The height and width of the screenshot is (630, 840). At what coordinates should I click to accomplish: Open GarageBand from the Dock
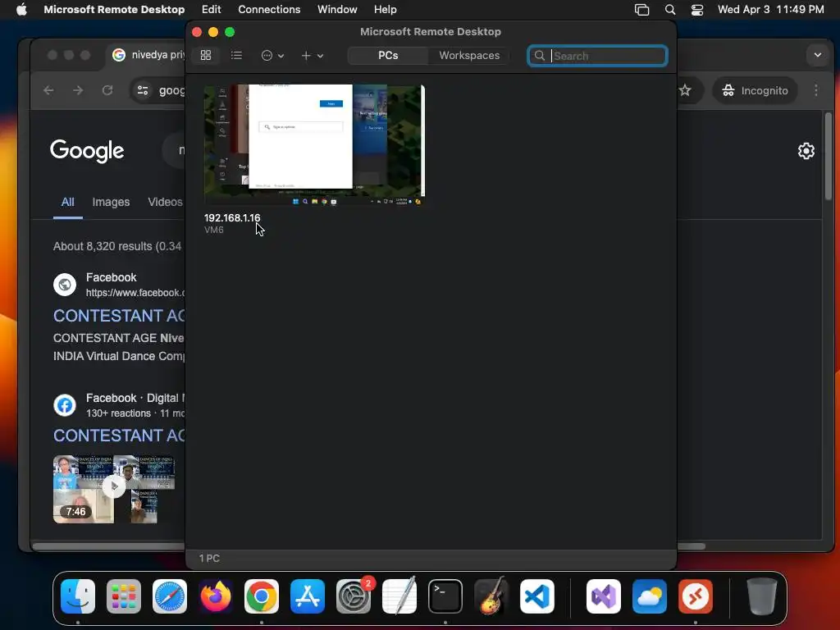coord(491,596)
